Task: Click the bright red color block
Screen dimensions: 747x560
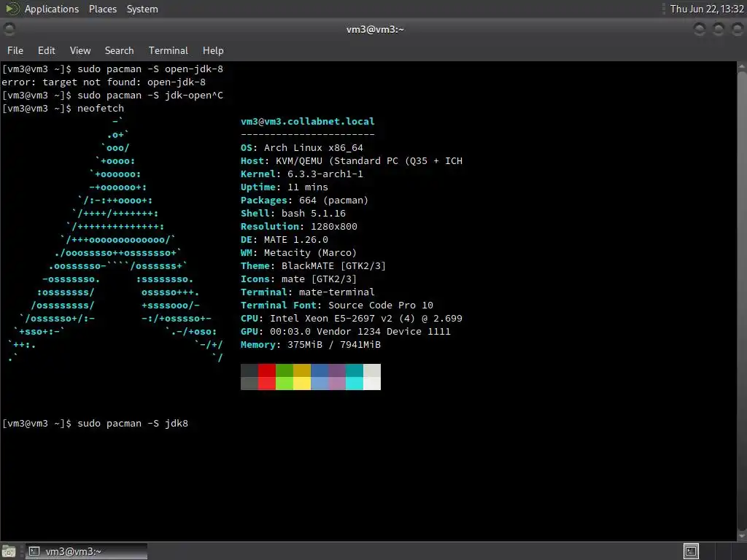Action: [x=267, y=384]
